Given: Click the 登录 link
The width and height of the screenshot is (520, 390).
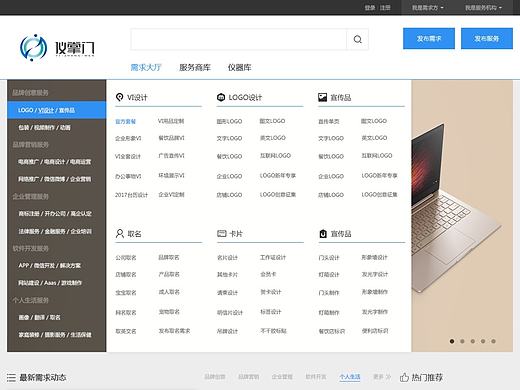Looking at the screenshot, I should point(370,7).
